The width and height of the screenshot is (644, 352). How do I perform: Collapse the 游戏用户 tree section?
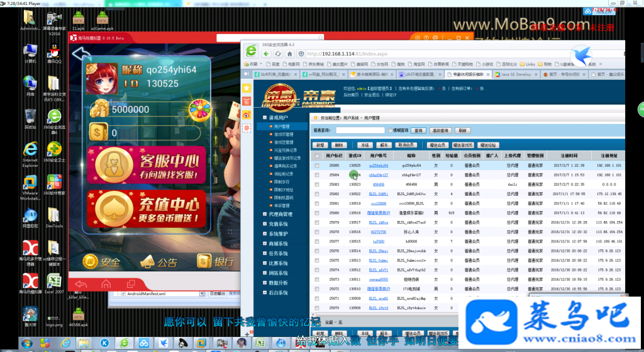tap(265, 118)
